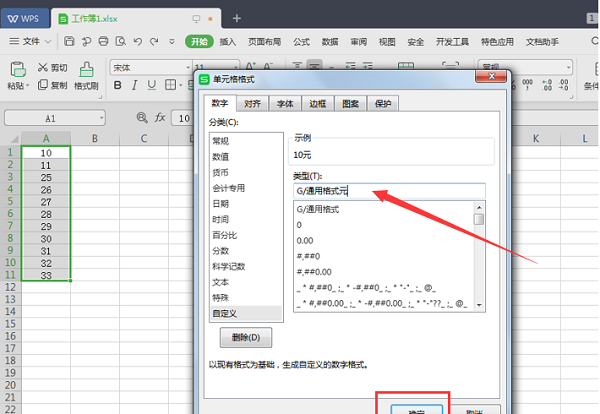Select 货币 currency in category list
600x414 pixels.
coord(220,172)
